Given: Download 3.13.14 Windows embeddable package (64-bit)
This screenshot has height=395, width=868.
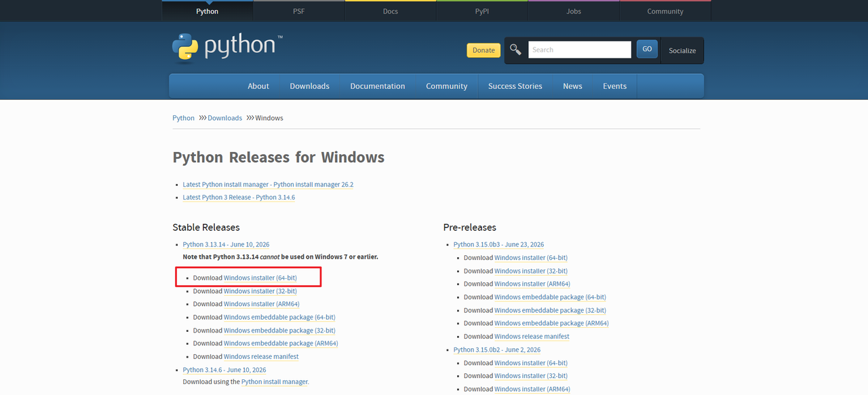Looking at the screenshot, I should click(279, 318).
